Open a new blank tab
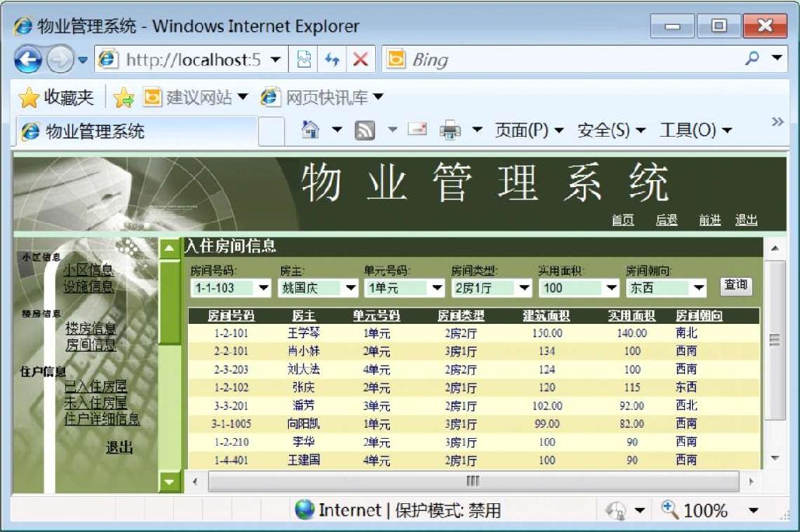The image size is (800, 532). point(271,131)
